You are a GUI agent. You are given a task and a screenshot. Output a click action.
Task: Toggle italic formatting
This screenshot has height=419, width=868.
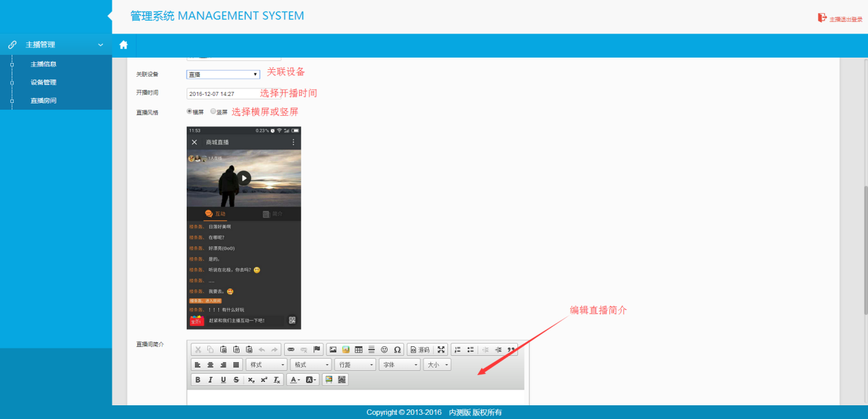click(211, 380)
